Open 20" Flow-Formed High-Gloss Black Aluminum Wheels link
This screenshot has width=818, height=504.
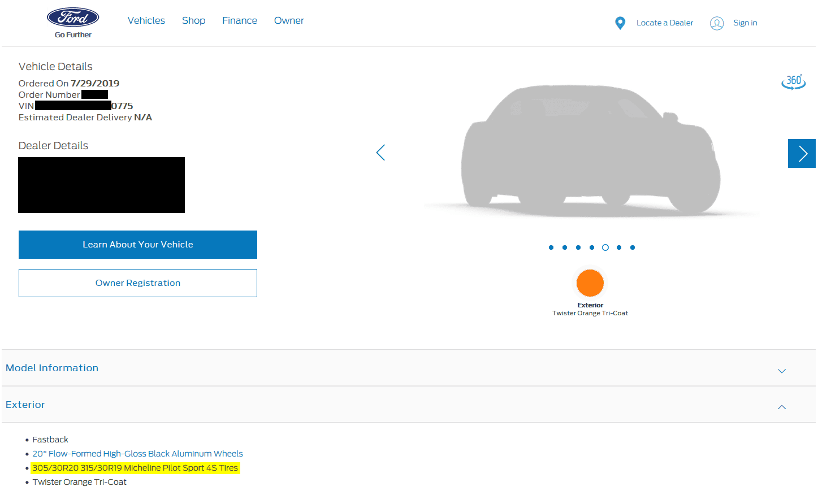[137, 454]
